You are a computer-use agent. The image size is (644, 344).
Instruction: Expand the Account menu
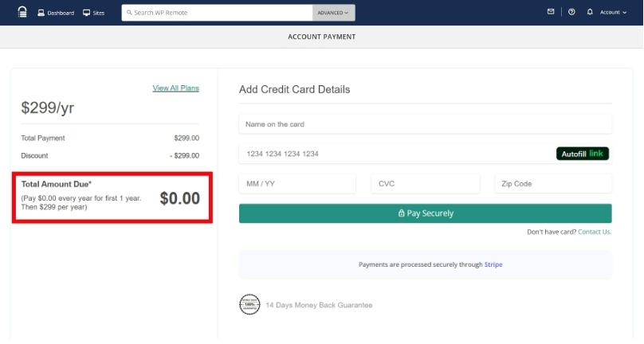pyautogui.click(x=613, y=13)
